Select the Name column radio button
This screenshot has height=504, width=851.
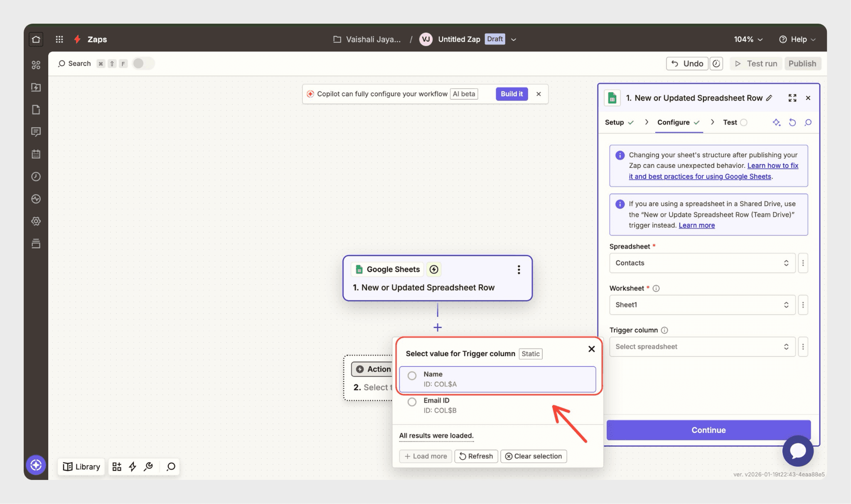coord(412,376)
